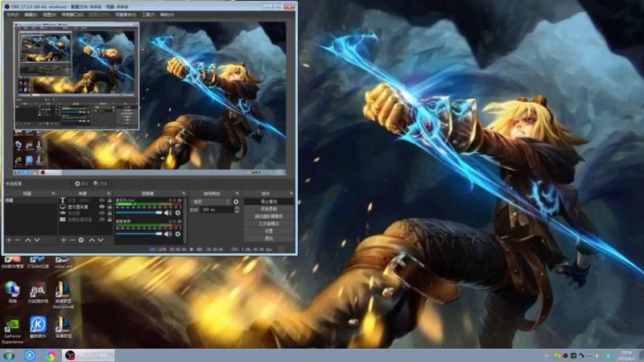
Task: Open the 网络 Network desktop icon
Action: point(12,292)
